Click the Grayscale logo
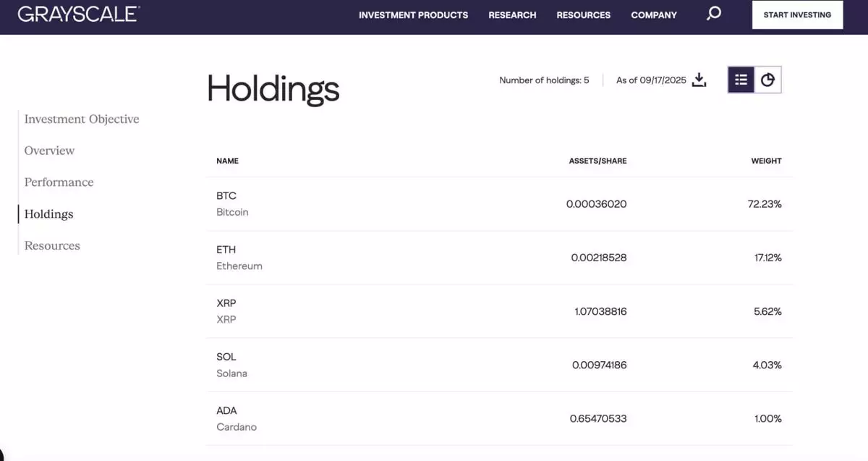The height and width of the screenshot is (461, 868). pyautogui.click(x=79, y=14)
